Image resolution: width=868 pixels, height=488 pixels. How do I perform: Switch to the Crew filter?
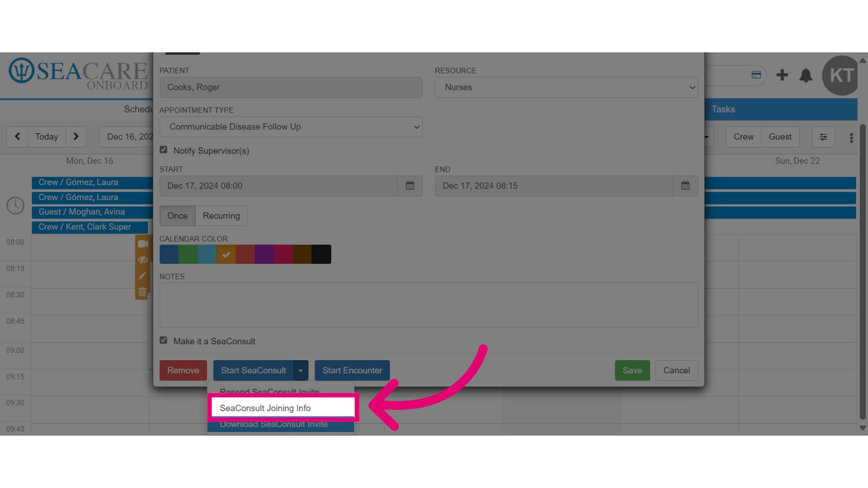[x=744, y=137]
